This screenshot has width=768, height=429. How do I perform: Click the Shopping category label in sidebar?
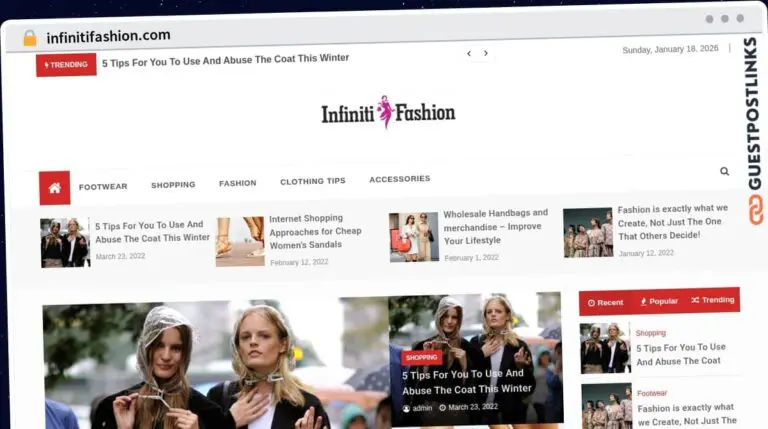650,333
